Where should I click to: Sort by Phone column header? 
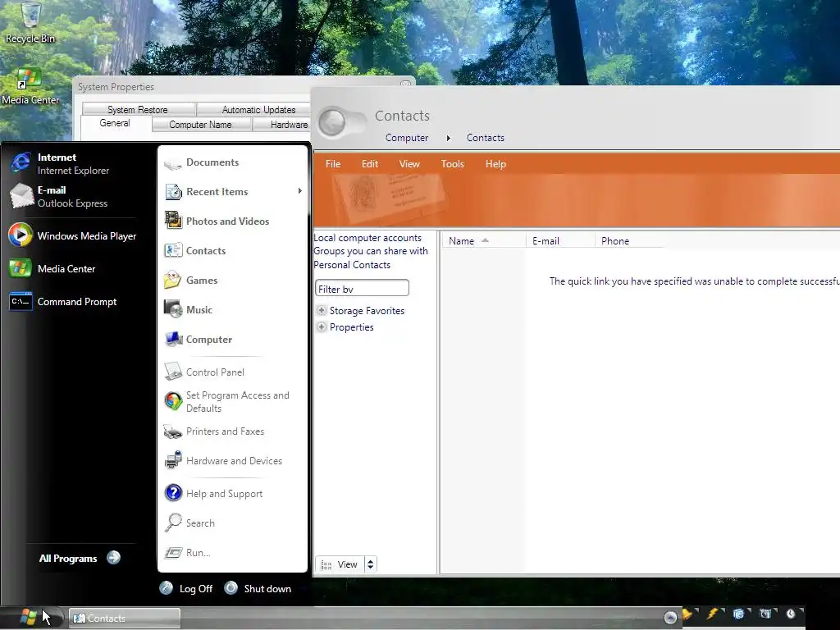[630, 241]
